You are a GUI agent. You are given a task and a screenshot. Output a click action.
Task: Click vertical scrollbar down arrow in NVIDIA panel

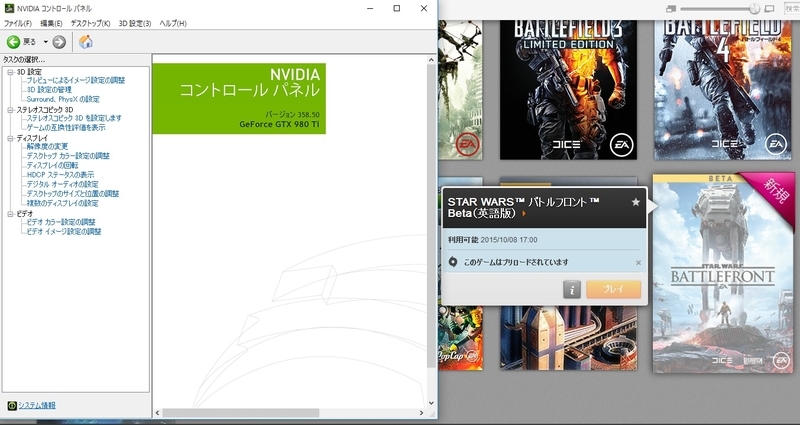click(432, 403)
